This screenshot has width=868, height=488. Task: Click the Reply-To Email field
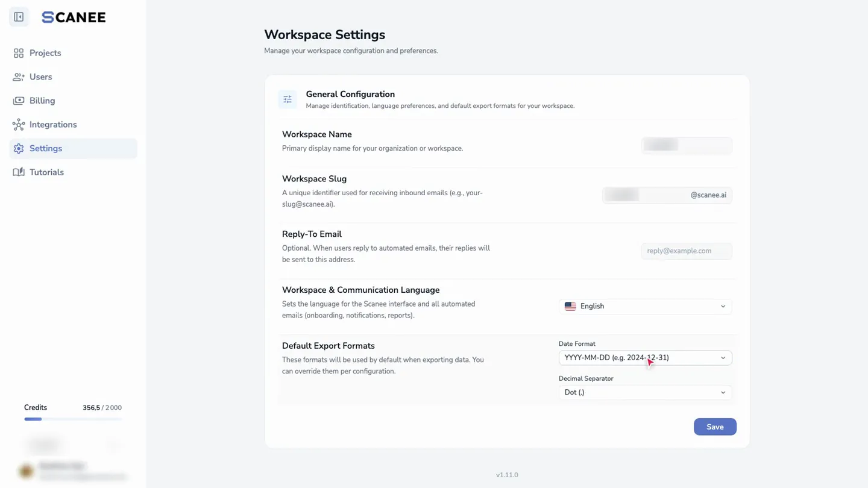tap(687, 251)
